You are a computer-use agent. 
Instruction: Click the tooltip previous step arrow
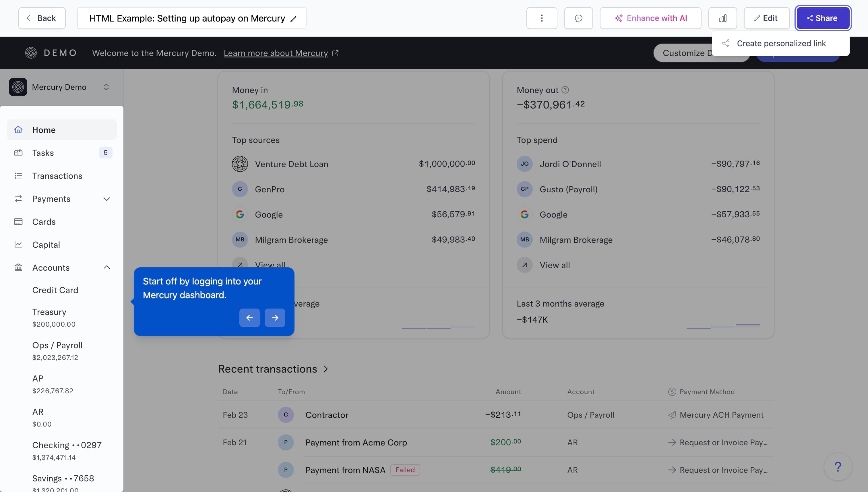[x=250, y=318]
